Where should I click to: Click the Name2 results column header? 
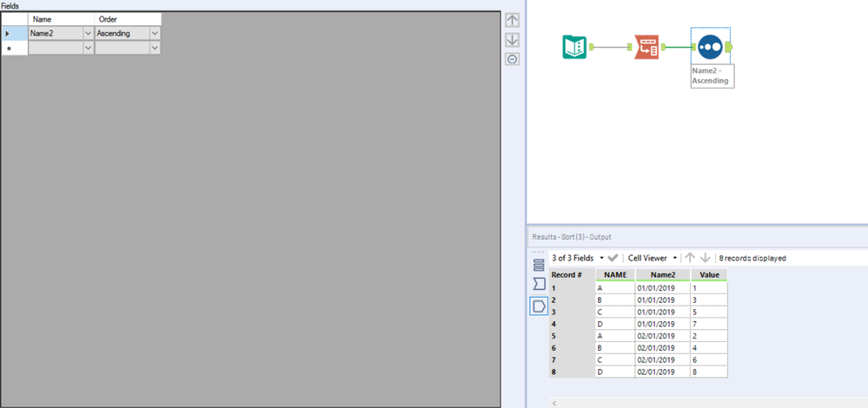pos(663,275)
